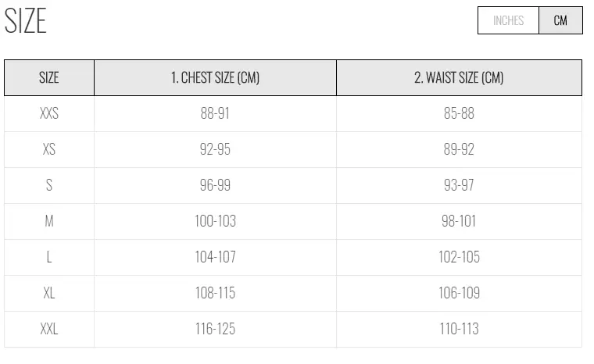Select the S size row label
This screenshot has height=364, width=594.
click(x=49, y=185)
